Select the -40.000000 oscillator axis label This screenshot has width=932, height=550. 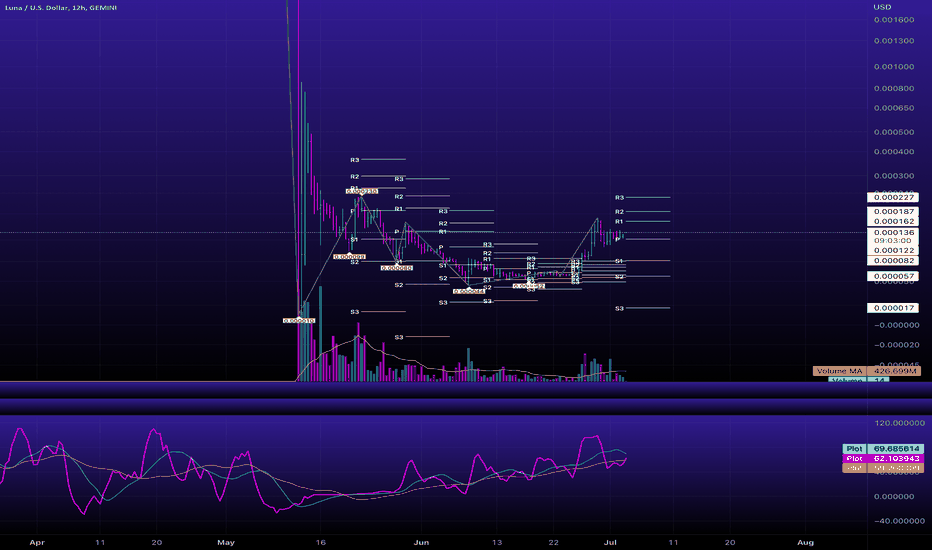point(900,521)
